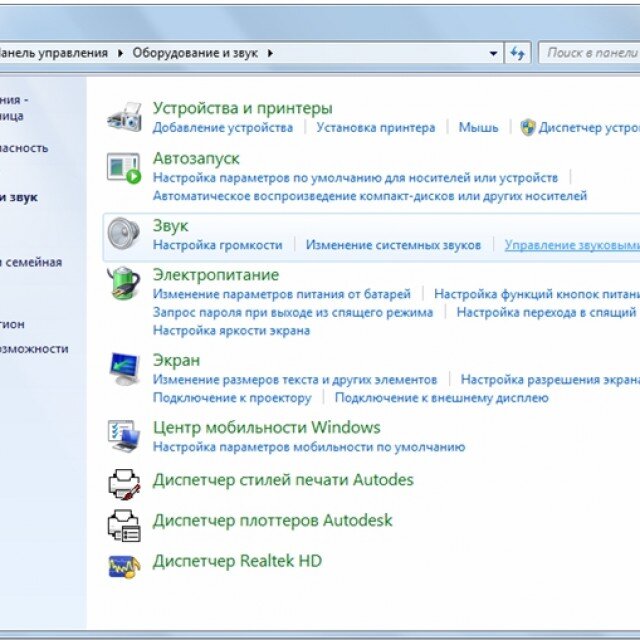The height and width of the screenshot is (640, 640).
Task: Click sidebar home link ending in 'ница'
Action: (12, 116)
